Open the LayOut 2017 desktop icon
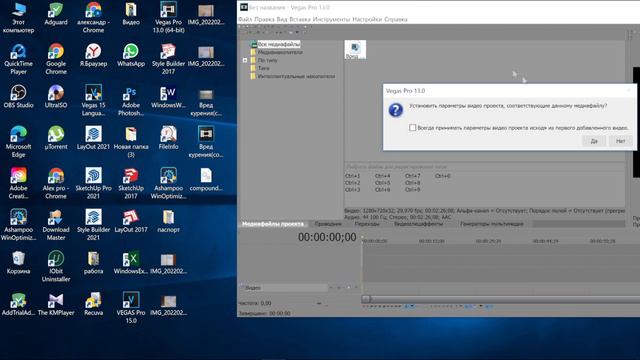This screenshot has height=360, width=640. (131, 221)
